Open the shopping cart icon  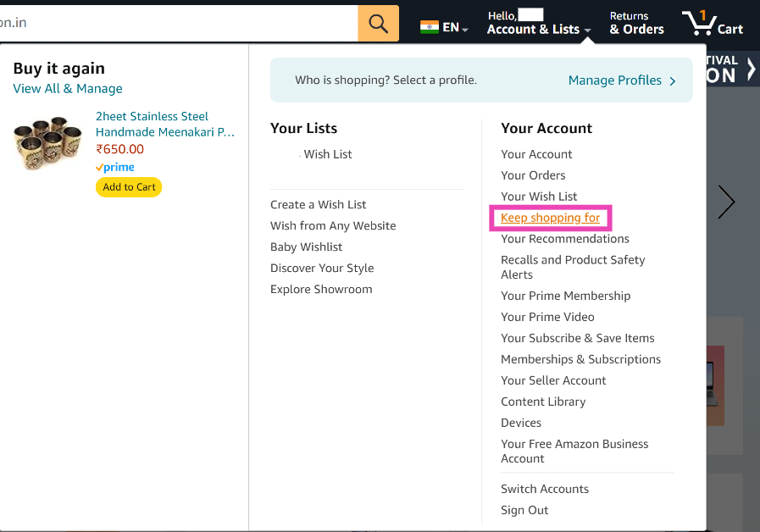pyautogui.click(x=712, y=23)
